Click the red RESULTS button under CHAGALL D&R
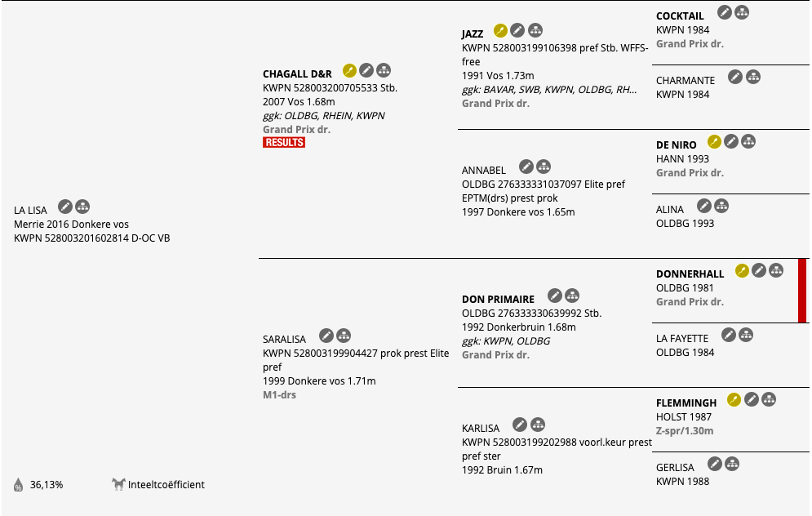Viewport: 812px width, 516px height. click(x=284, y=142)
